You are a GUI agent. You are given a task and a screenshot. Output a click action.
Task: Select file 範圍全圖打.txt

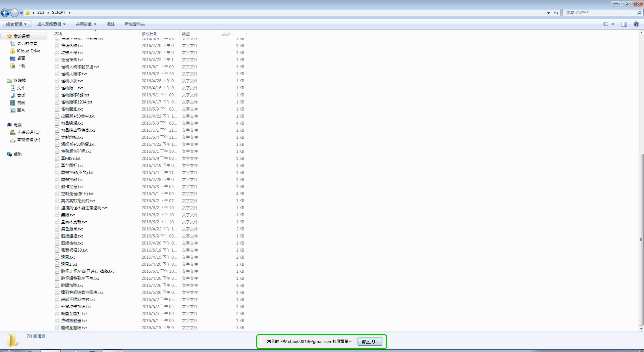pyautogui.click(x=74, y=314)
